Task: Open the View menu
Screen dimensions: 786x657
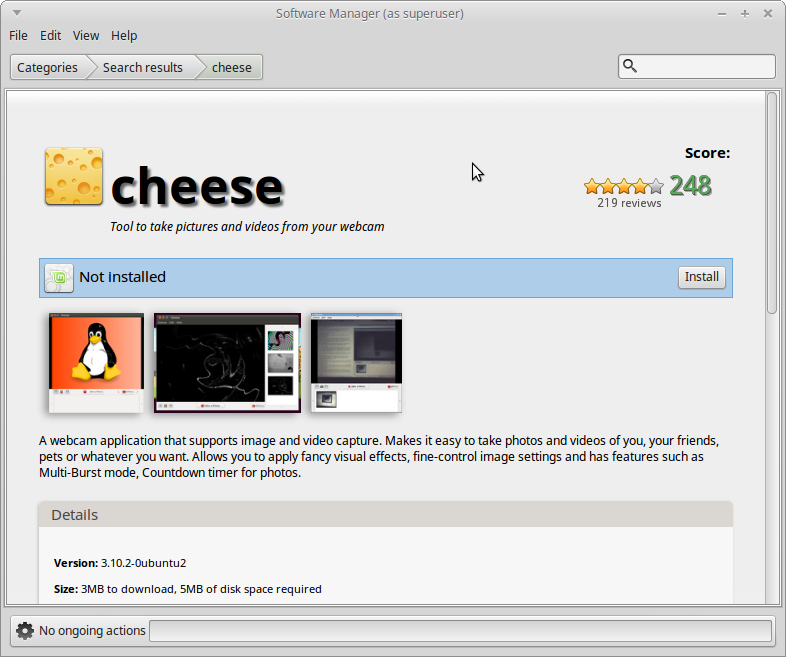Action: tap(86, 36)
